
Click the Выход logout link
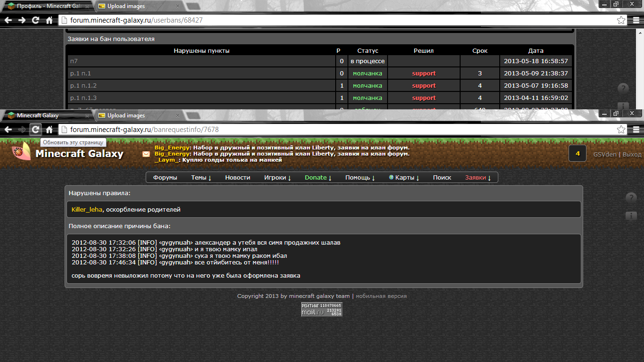pyautogui.click(x=632, y=154)
